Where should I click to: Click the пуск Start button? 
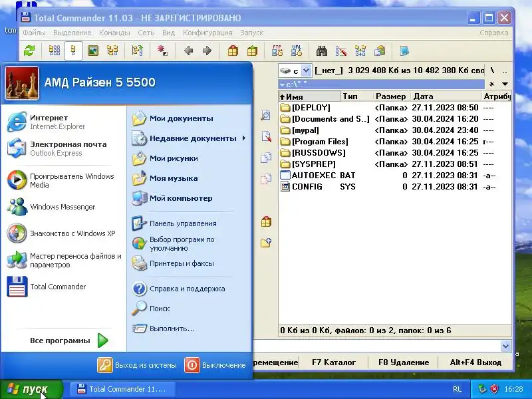(31, 389)
